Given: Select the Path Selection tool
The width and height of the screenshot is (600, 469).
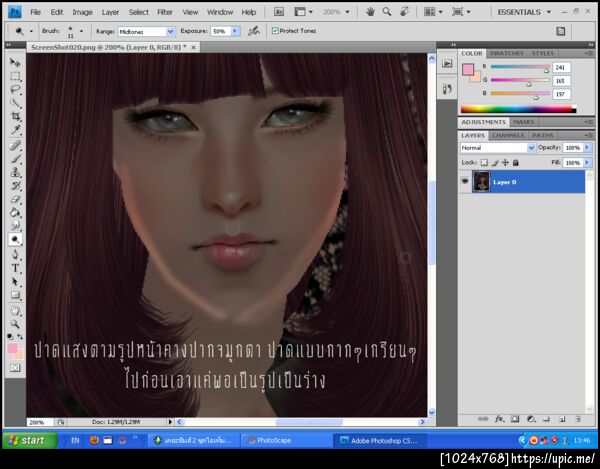Looking at the screenshot, I should [x=15, y=282].
